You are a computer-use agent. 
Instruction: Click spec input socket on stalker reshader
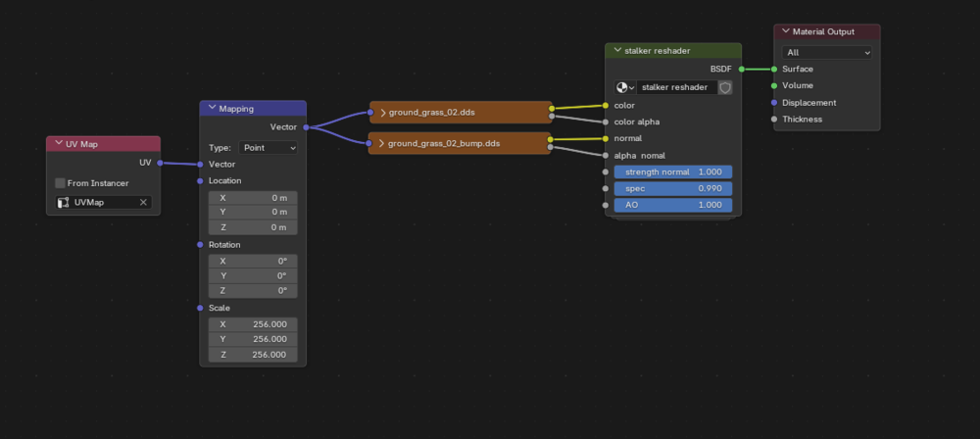605,188
